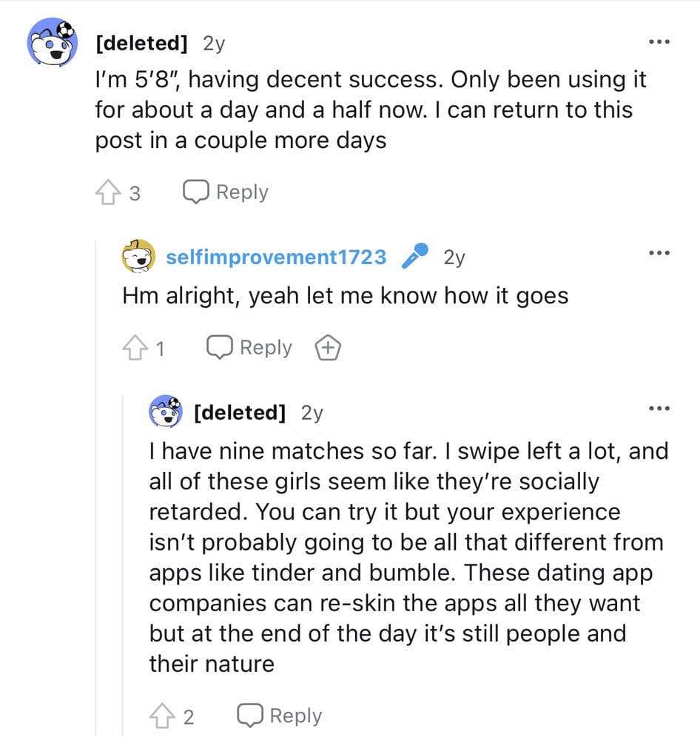Image resolution: width=700 pixels, height=740 pixels.
Task: Collapse nested reply using inner thread line
Action: click(x=123, y=565)
